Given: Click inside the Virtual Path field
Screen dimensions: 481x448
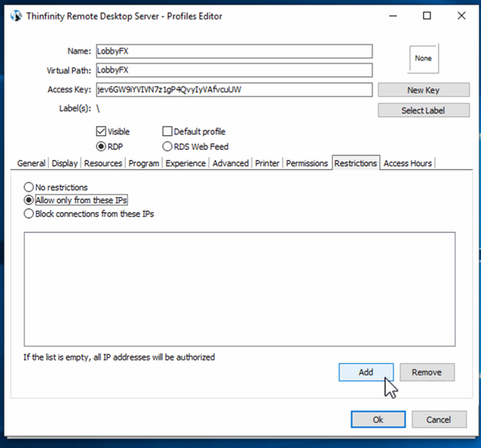Looking at the screenshot, I should (234, 70).
